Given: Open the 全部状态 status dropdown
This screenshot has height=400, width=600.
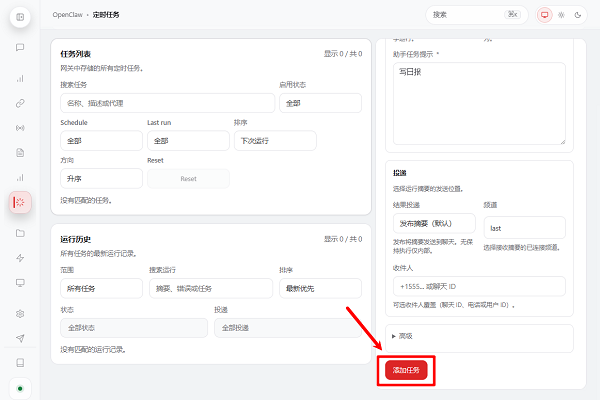Looking at the screenshot, I should click(x=134, y=328).
